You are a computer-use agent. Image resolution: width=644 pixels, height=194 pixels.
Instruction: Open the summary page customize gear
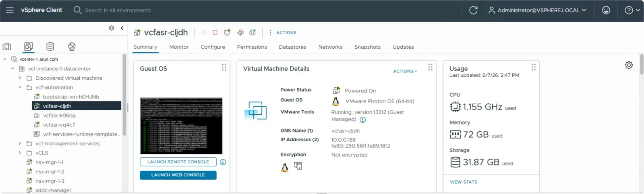pyautogui.click(x=629, y=65)
